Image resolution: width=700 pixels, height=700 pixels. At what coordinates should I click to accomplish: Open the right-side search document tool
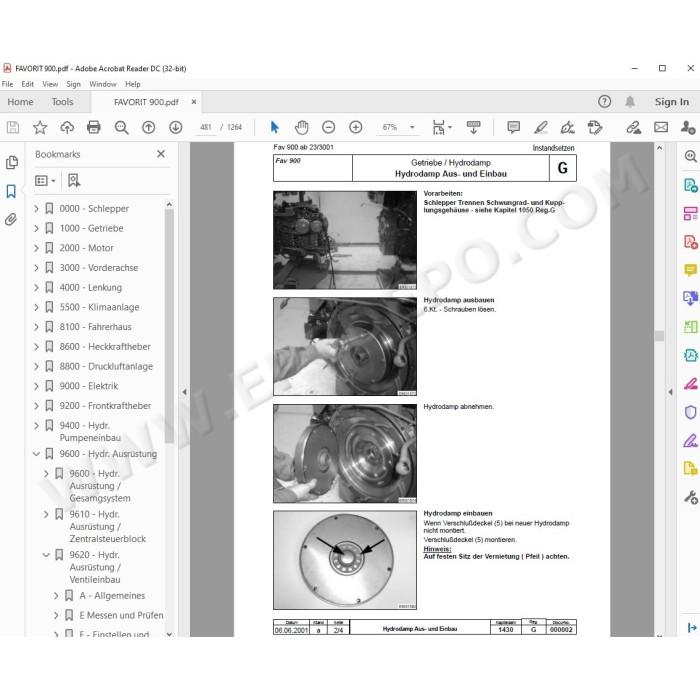[691, 156]
